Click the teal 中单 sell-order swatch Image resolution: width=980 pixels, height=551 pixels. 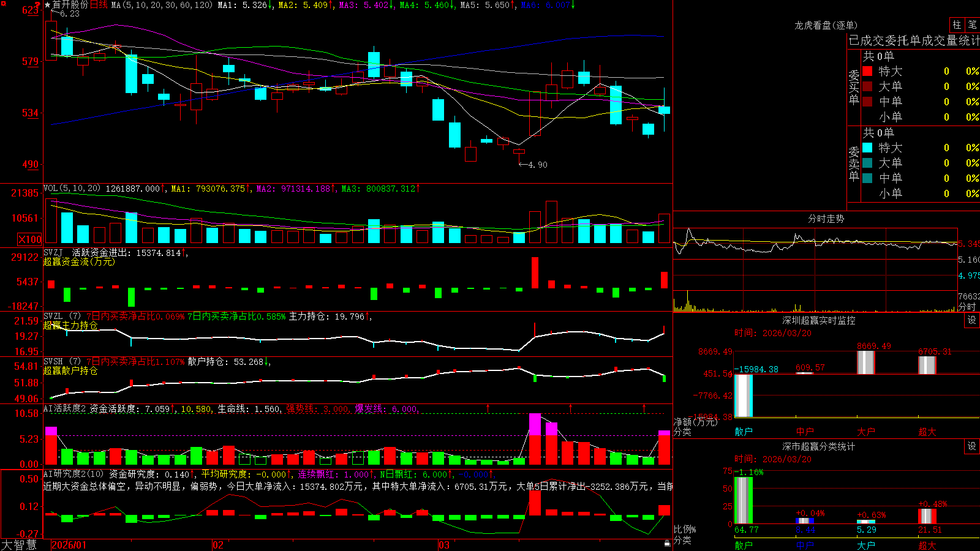867,178
